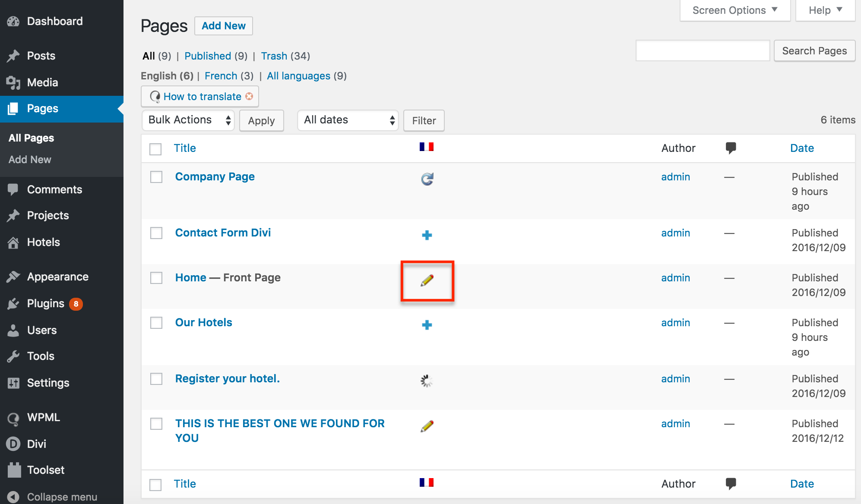Click inside the search pages text field

(x=703, y=50)
